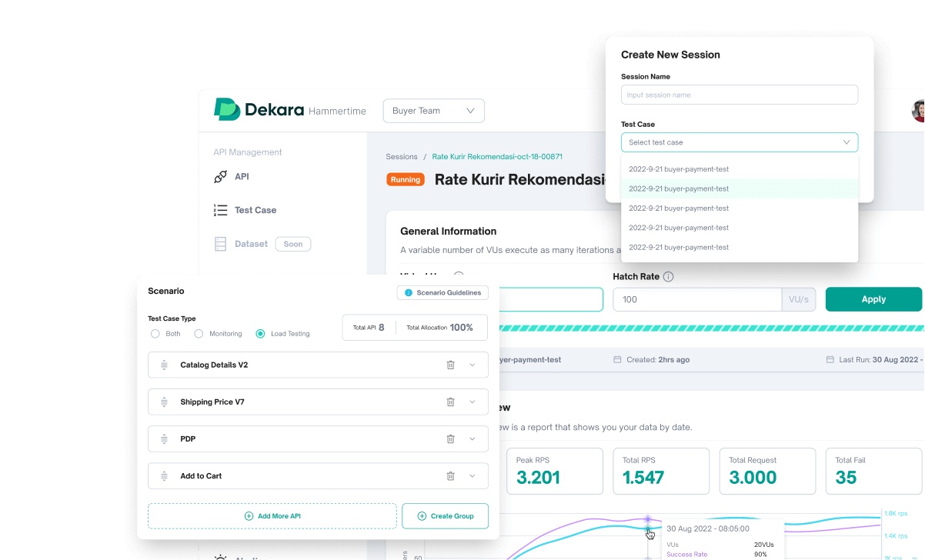Image resolution: width=925 pixels, height=560 pixels.
Task: Open the Select test case dropdown
Action: (x=740, y=142)
